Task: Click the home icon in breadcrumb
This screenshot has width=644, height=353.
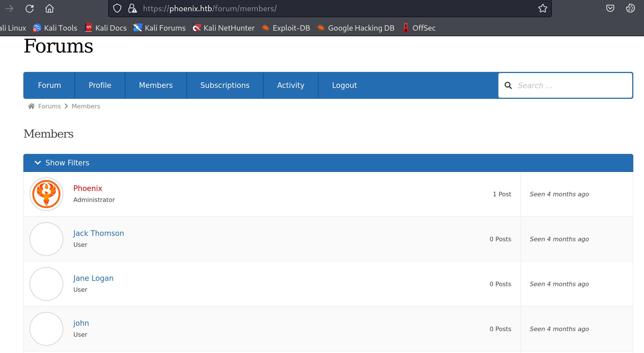Action: (31, 106)
